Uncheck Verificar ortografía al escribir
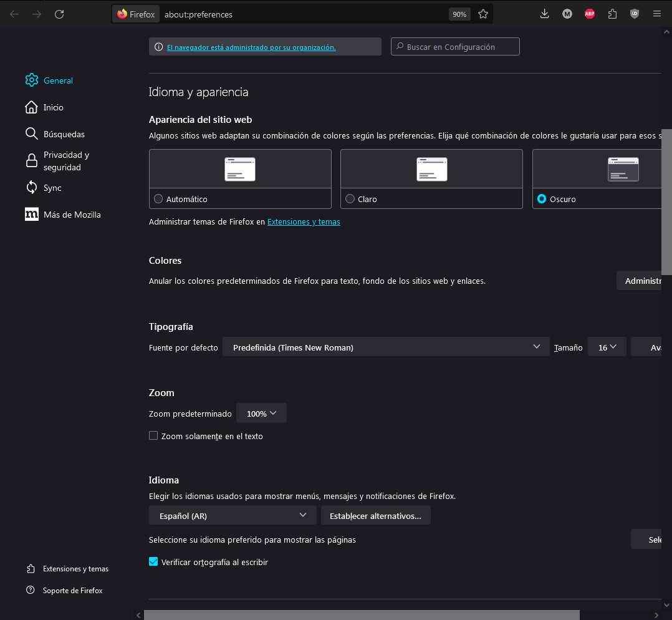The width and height of the screenshot is (672, 620). (153, 562)
